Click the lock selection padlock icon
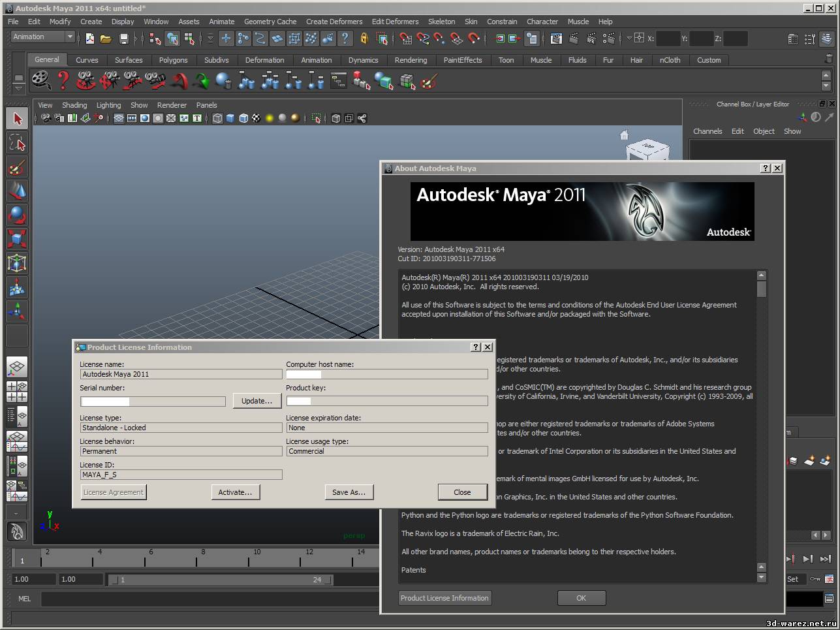 click(364, 39)
